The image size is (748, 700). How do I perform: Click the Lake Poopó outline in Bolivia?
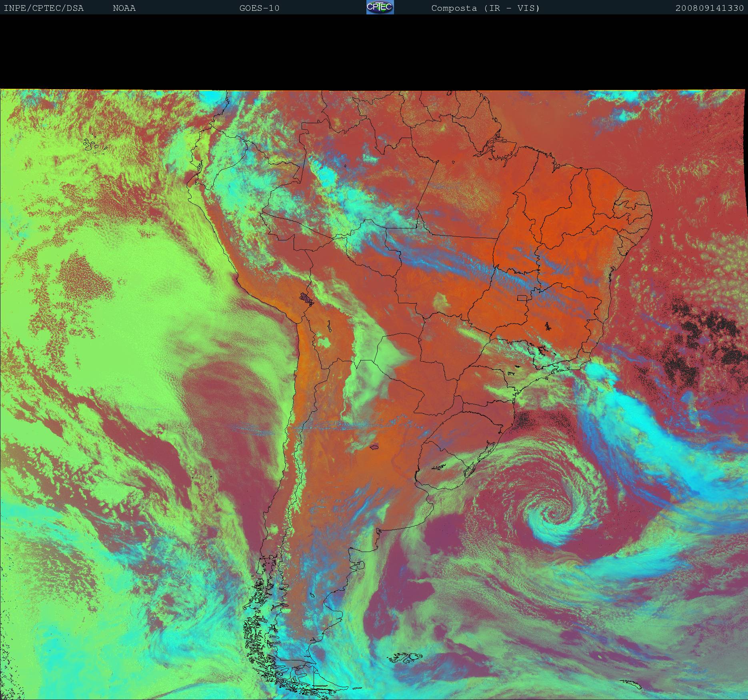pos(329,326)
